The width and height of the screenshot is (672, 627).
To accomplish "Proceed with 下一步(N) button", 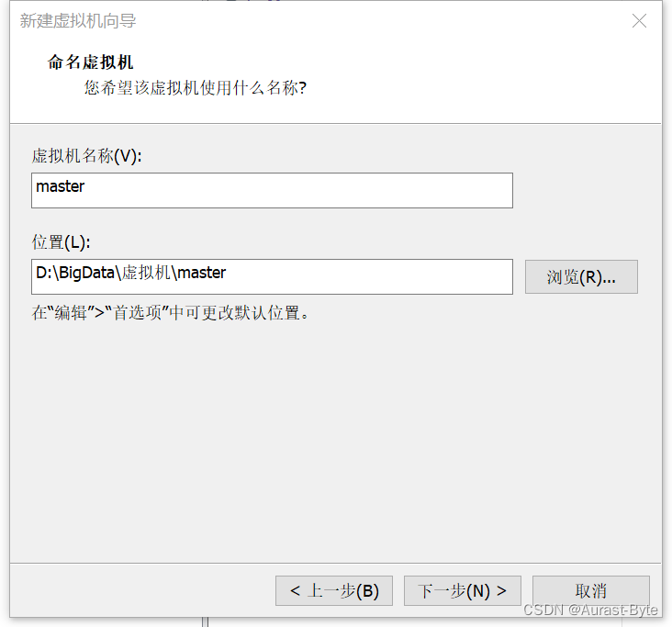I will [463, 590].
